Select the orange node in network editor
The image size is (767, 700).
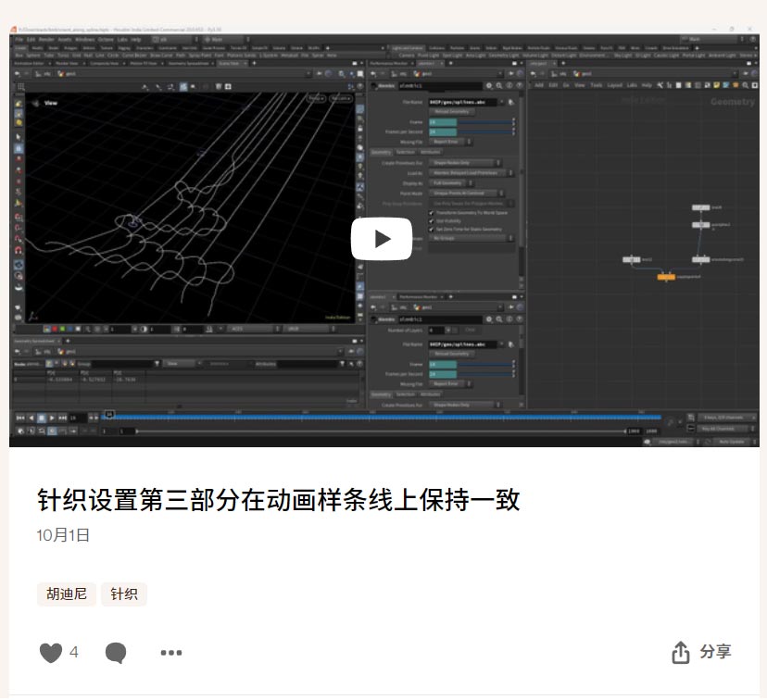coord(665,276)
